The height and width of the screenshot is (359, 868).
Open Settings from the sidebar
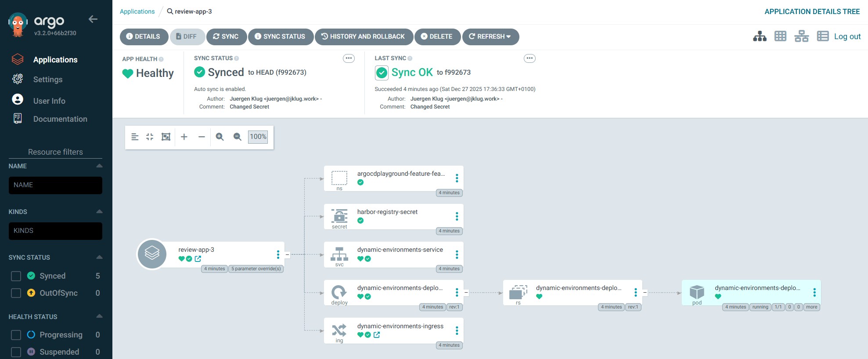47,80
